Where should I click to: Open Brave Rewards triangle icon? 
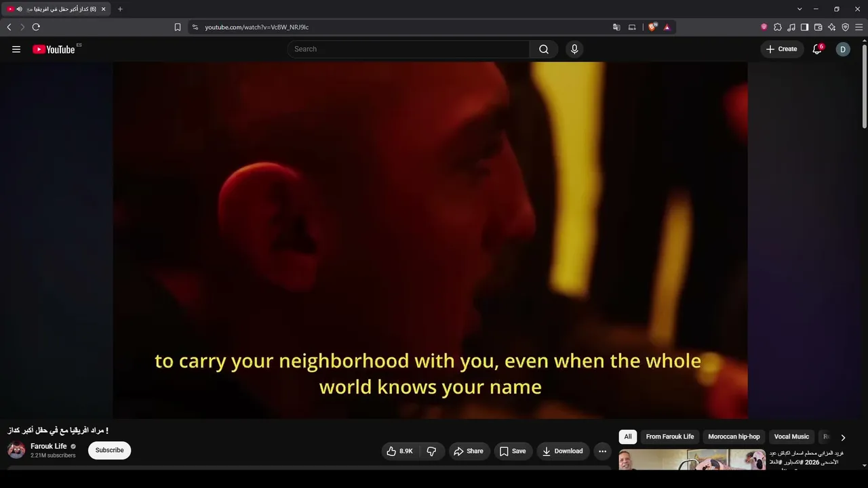667,27
